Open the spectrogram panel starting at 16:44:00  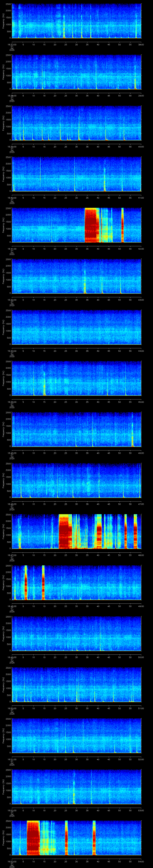pyautogui.click(x=77, y=378)
